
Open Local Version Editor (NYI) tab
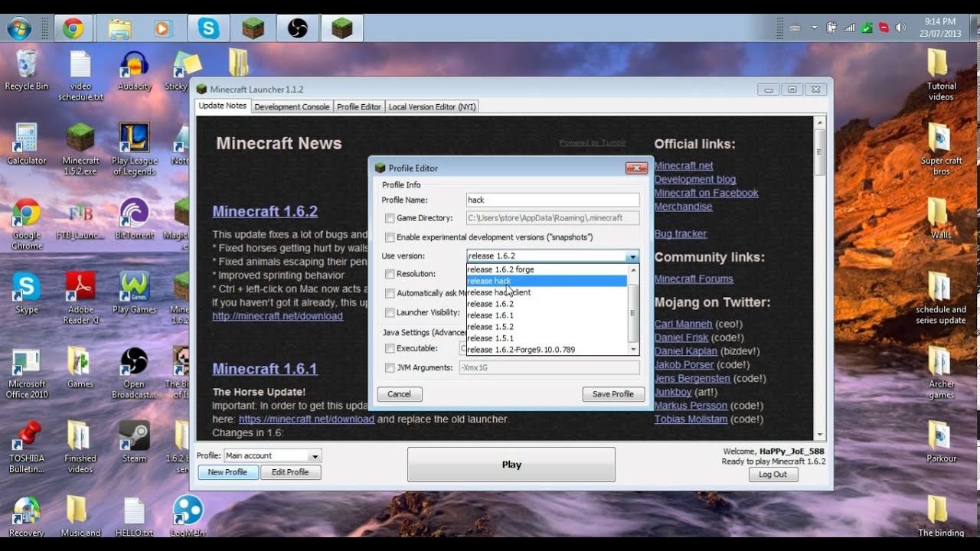(x=432, y=107)
